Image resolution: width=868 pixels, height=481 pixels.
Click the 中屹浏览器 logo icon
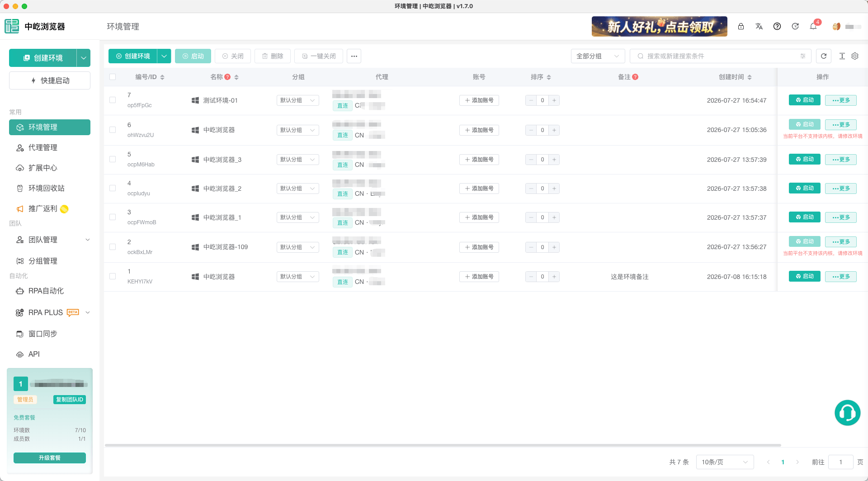12,26
